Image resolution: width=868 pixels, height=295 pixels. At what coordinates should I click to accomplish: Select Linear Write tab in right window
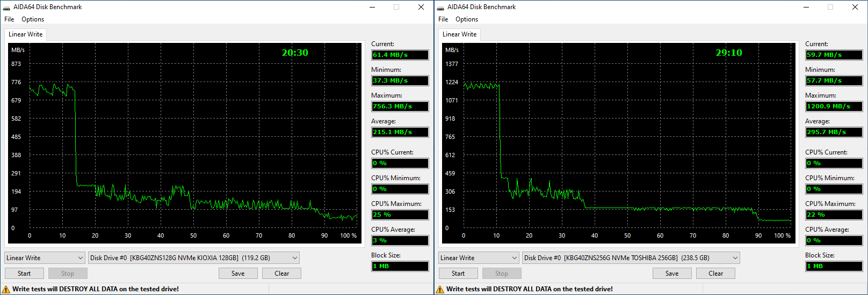click(x=459, y=34)
